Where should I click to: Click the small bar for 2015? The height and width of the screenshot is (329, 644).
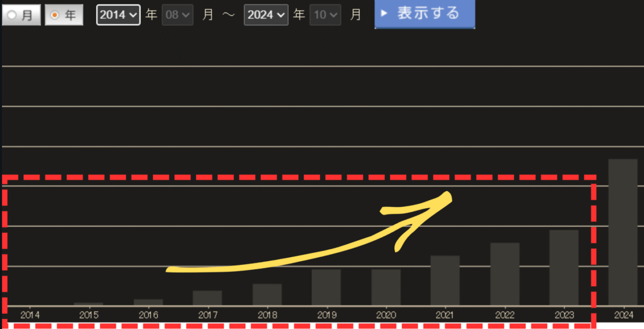89,304
